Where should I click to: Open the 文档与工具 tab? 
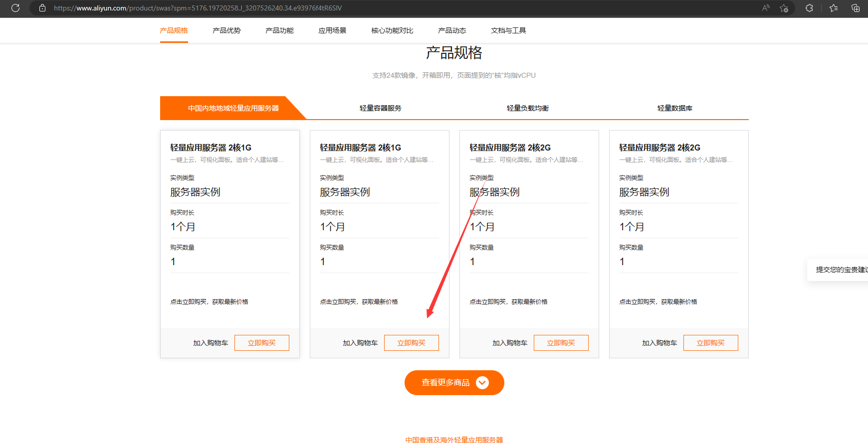(x=508, y=30)
